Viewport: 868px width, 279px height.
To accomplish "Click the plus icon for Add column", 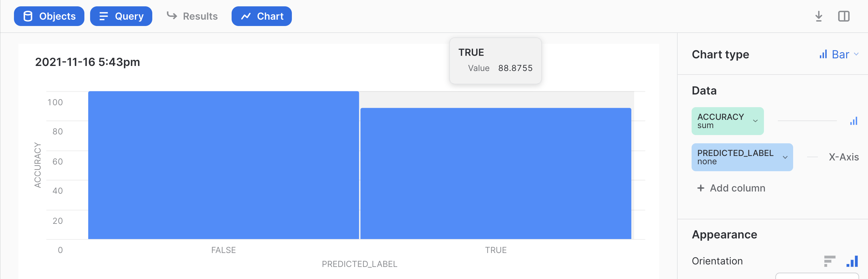I will click(700, 188).
